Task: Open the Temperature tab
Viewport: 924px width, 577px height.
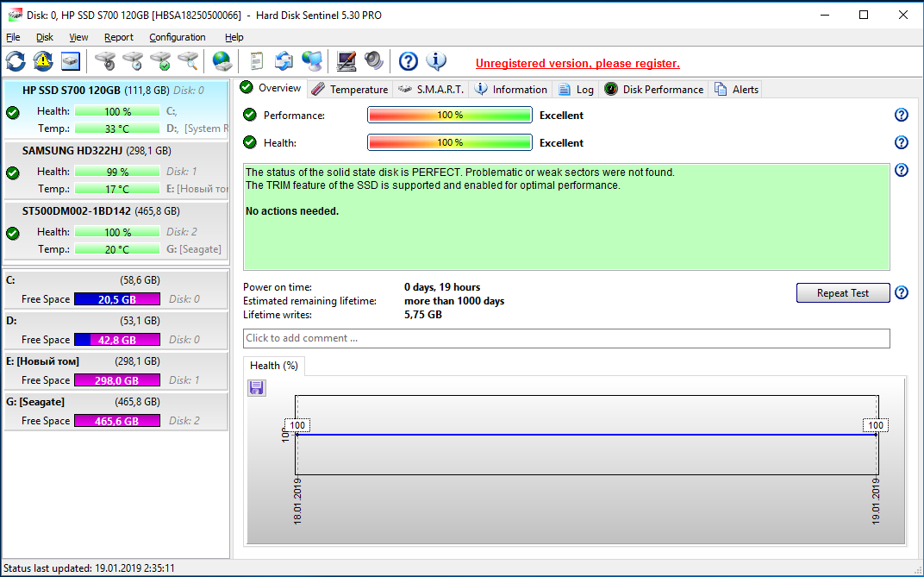Action: (350, 89)
